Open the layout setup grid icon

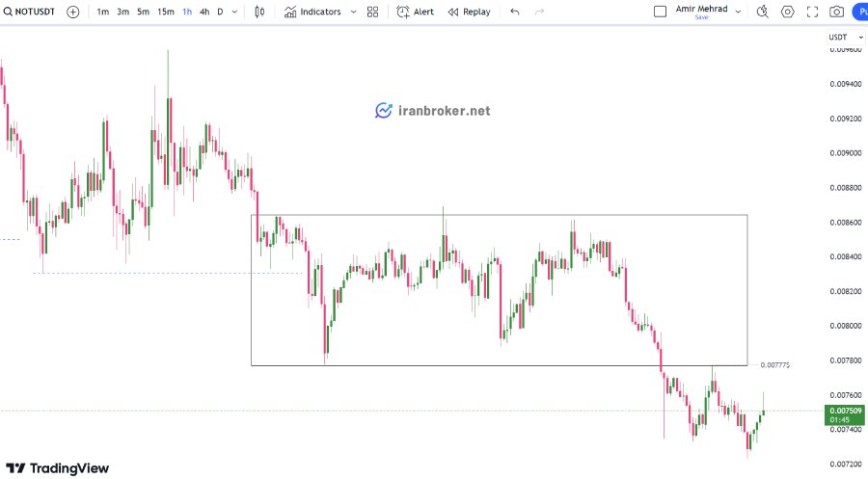372,12
